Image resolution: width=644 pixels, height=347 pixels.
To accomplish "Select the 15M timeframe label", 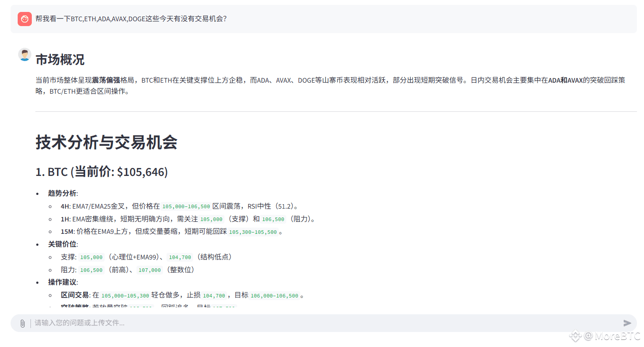I will click(68, 232).
